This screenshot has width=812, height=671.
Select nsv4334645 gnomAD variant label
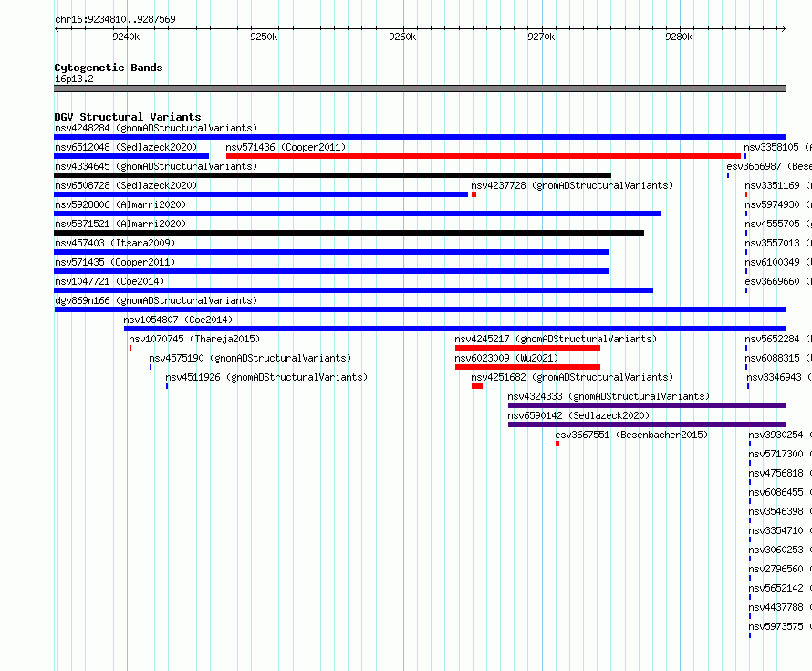click(x=156, y=166)
